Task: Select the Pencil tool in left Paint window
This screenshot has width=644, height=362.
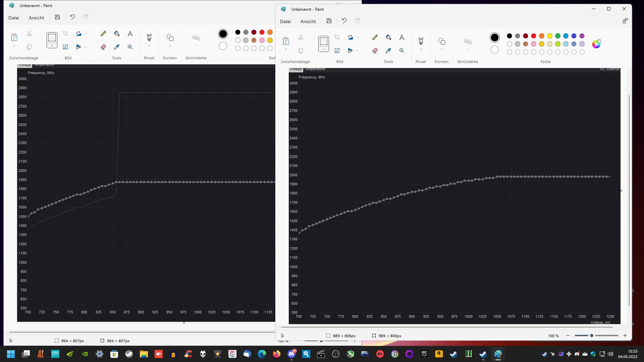Action: [x=103, y=34]
